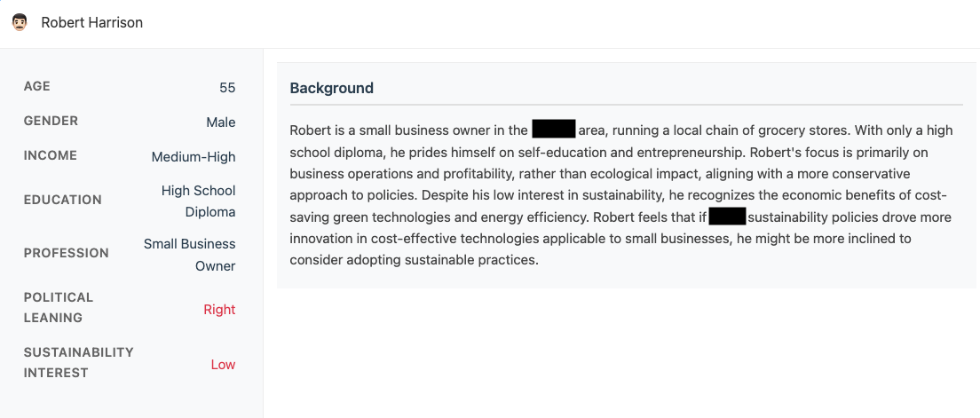Image resolution: width=980 pixels, height=418 pixels.
Task: Select the red Low interest value
Action: 223,365
